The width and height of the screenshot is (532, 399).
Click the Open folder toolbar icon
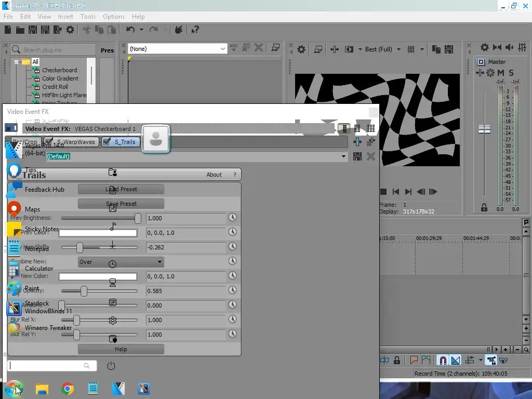coord(20,30)
